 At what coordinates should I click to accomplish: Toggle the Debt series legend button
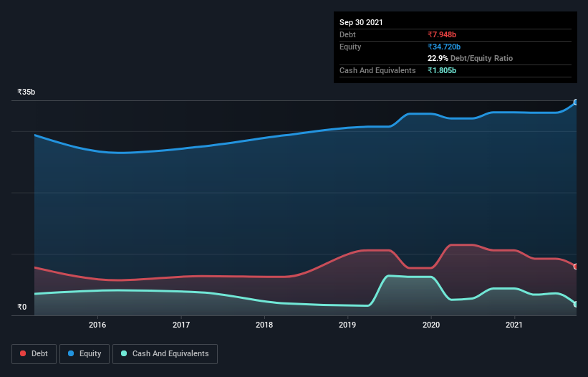[x=34, y=354]
